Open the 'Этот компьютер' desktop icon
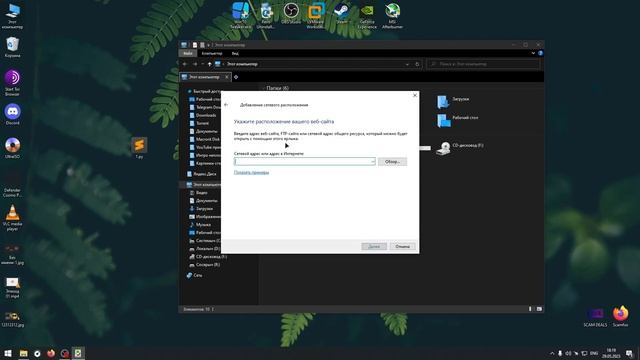The width and height of the screenshot is (640, 360). coord(12,16)
